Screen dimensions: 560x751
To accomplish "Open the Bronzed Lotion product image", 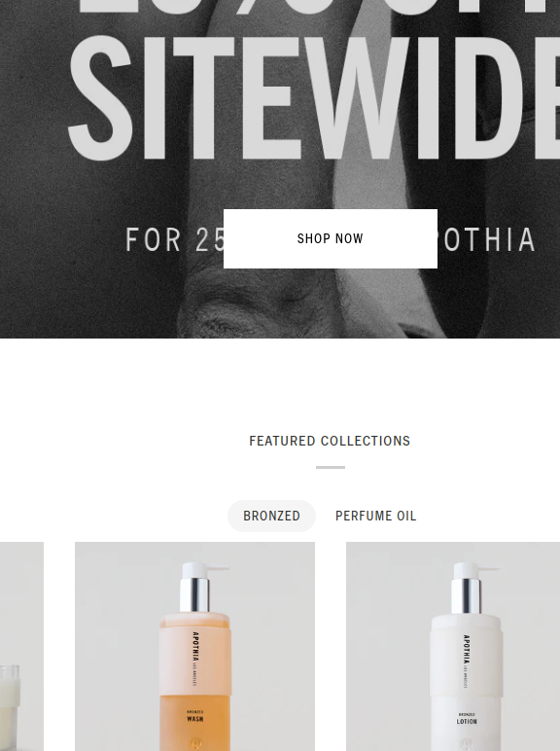I will [x=453, y=647].
